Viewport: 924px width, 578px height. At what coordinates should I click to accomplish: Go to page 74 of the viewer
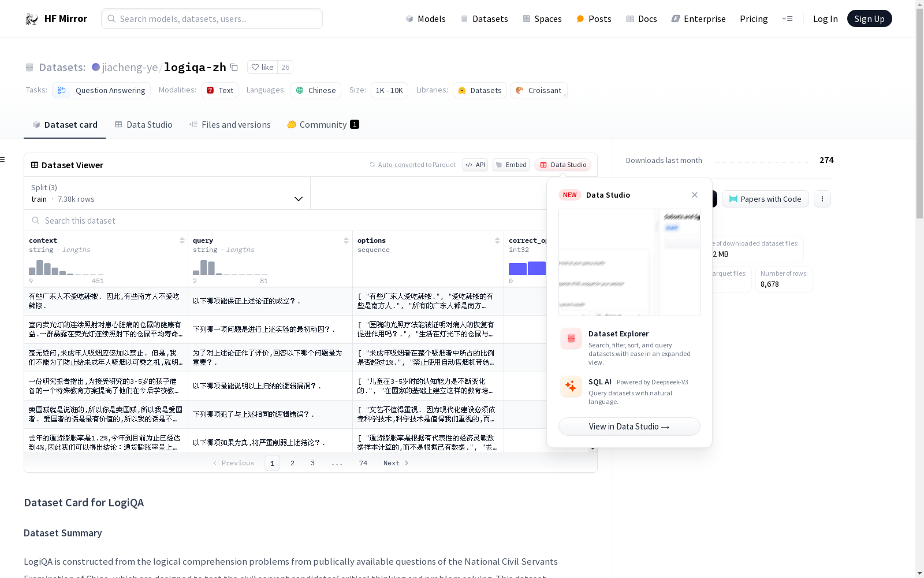(x=363, y=463)
